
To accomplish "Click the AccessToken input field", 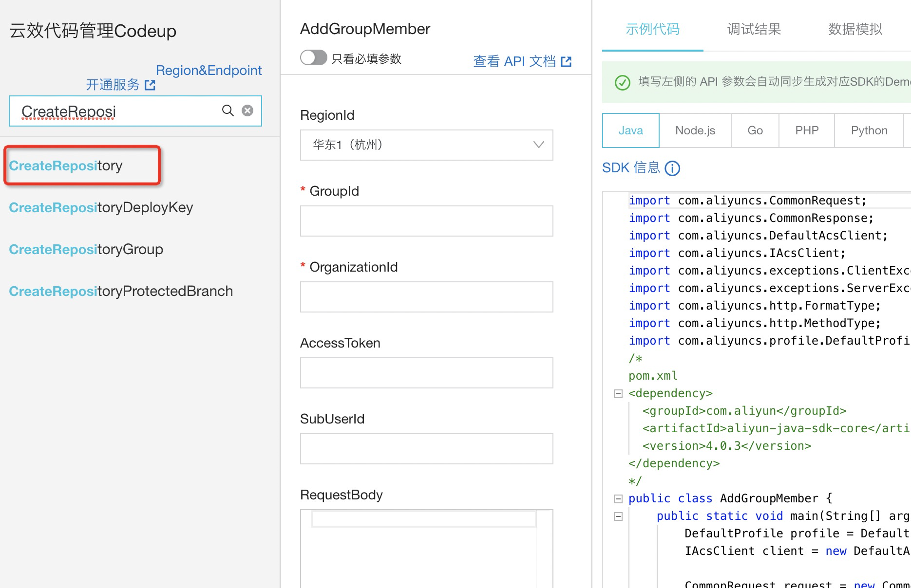I will [427, 373].
